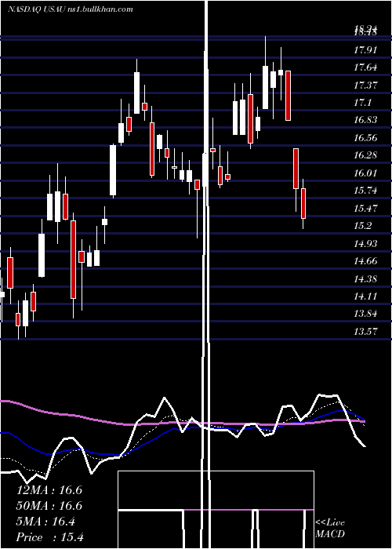This screenshot has width=392, height=549.
Task: Click the 50MA : 16.6 readout
Action: tap(49, 506)
